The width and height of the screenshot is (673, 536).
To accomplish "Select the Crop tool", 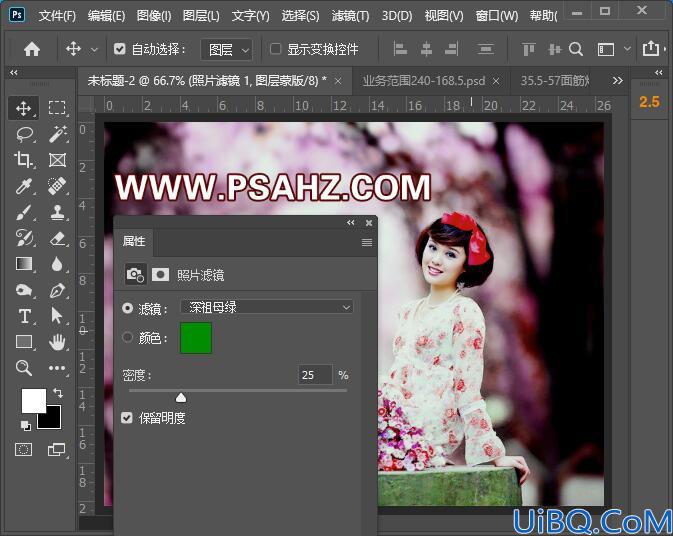I will click(23, 160).
